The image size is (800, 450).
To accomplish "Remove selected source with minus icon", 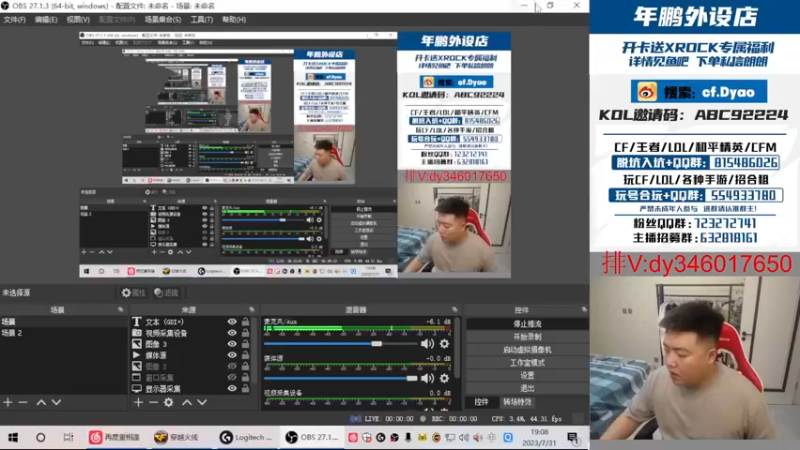I will tap(153, 403).
